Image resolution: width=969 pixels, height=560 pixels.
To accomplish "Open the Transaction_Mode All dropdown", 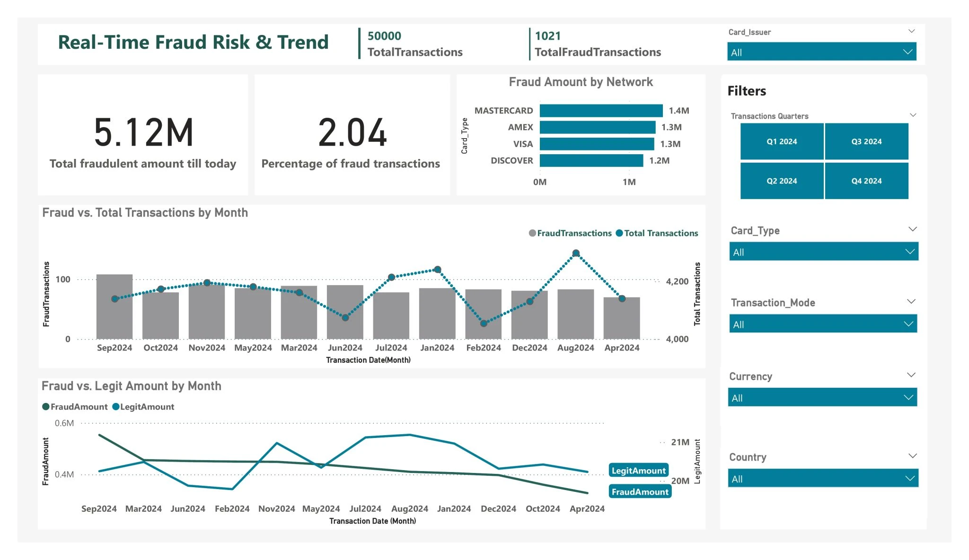I will pyautogui.click(x=823, y=324).
